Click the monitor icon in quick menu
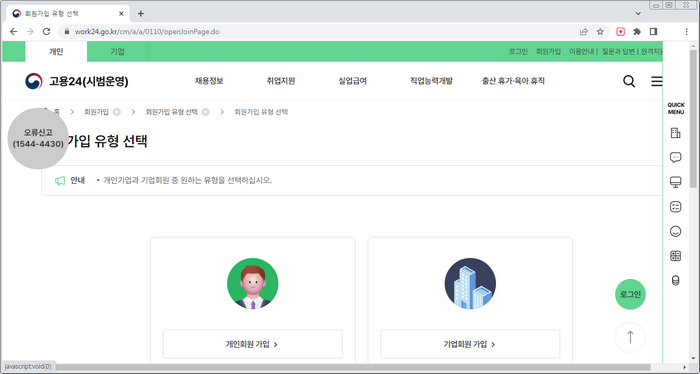 675,182
